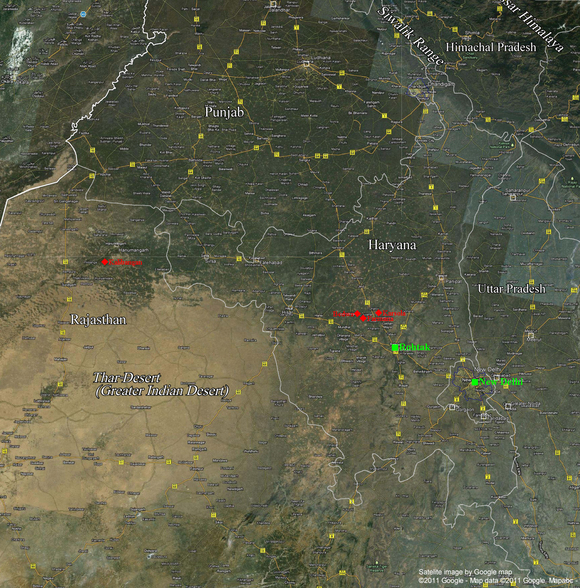The width and height of the screenshot is (580, 588).
Task: Select the green square marker for New Delhi
Action: (475, 382)
